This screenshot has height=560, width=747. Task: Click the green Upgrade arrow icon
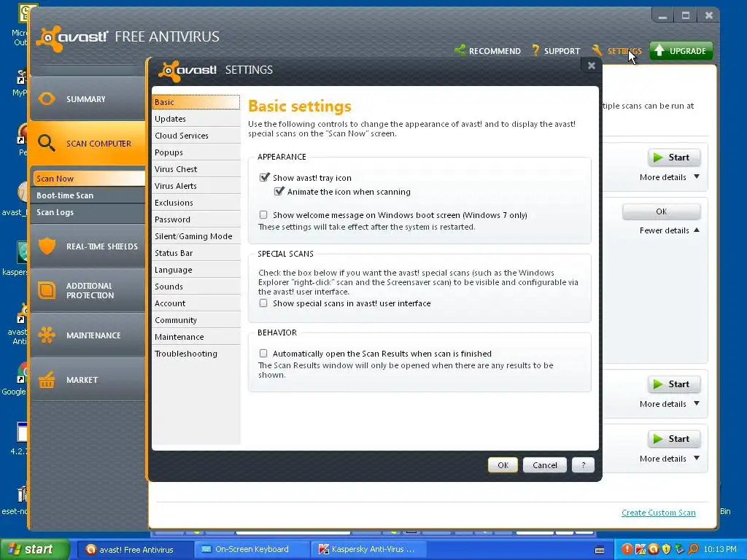(x=659, y=50)
